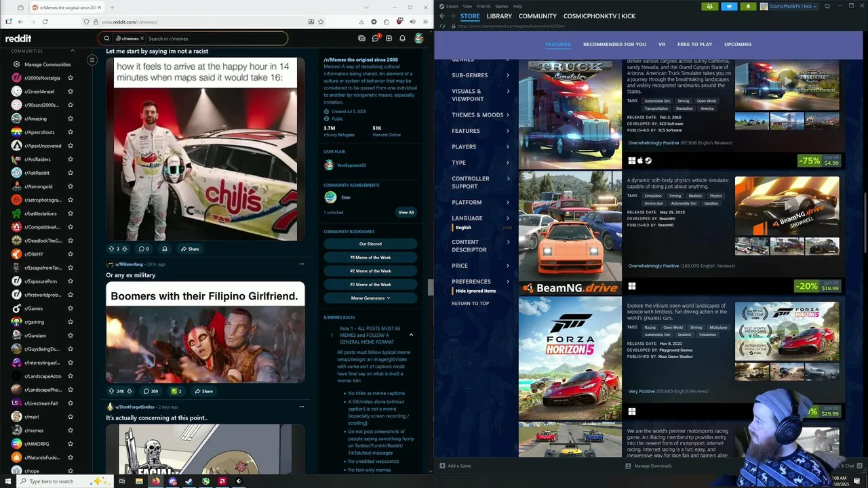The height and width of the screenshot is (488, 868).
Task: Favorite r/2000sNostalgia with its star
Action: click(x=71, y=78)
